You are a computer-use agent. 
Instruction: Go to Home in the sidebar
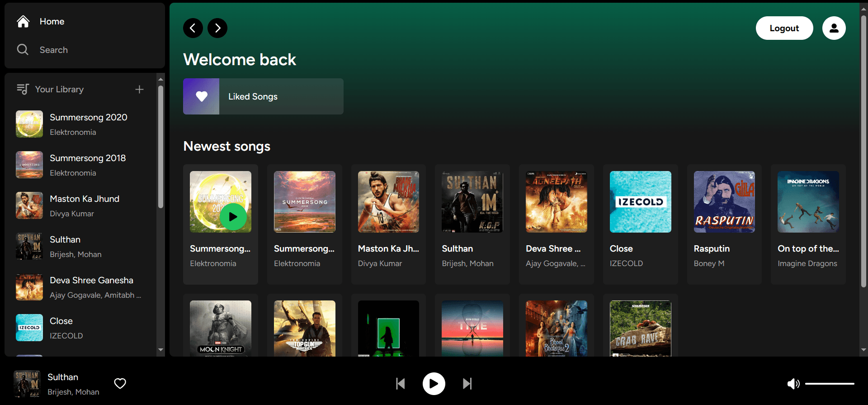pyautogui.click(x=41, y=21)
